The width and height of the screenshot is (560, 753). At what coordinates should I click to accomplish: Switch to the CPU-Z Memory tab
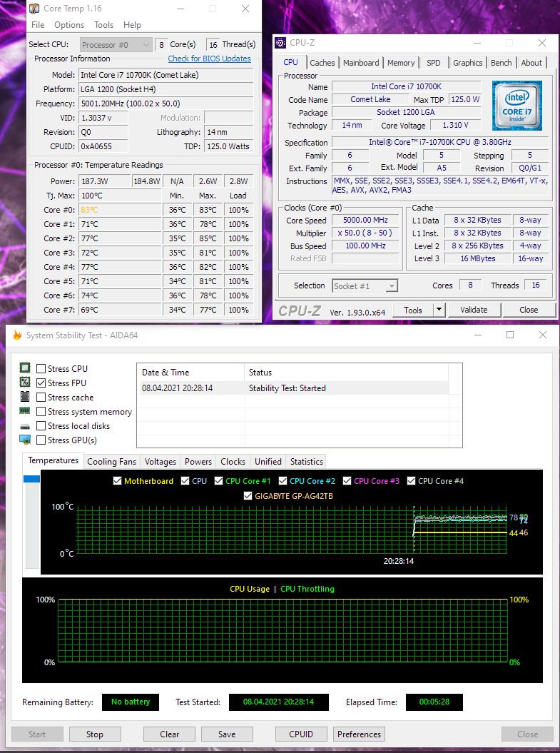click(x=401, y=63)
